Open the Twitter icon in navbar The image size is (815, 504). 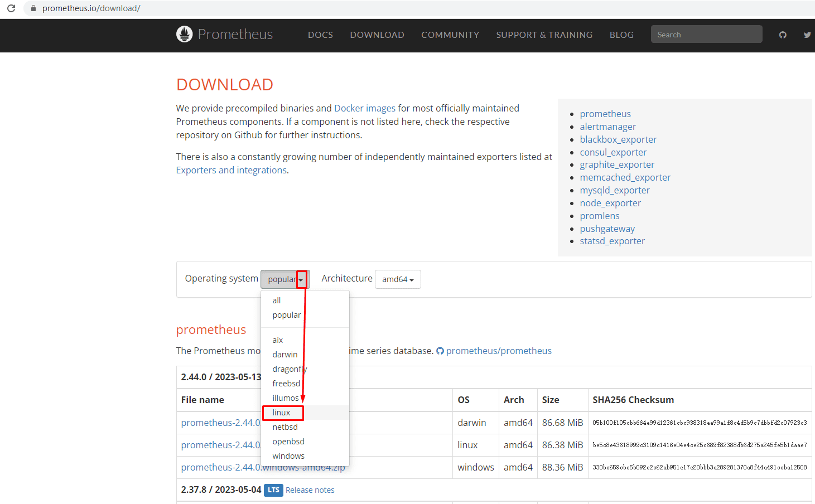tap(807, 35)
